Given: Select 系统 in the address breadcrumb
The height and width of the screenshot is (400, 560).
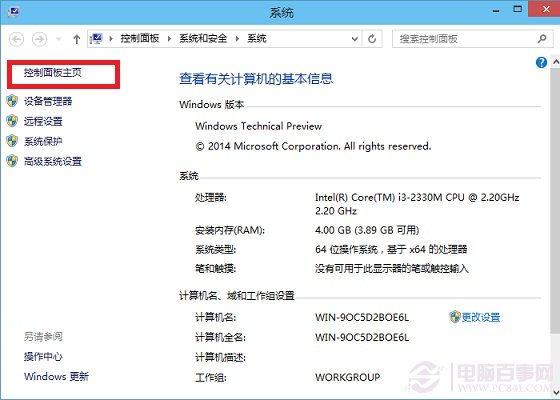Looking at the screenshot, I should tap(257, 38).
